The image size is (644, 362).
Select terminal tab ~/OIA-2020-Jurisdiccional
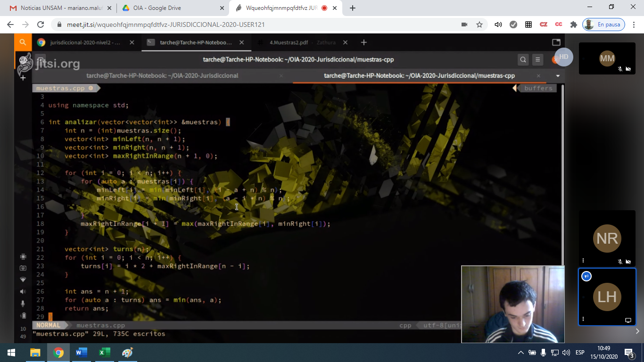click(162, 75)
